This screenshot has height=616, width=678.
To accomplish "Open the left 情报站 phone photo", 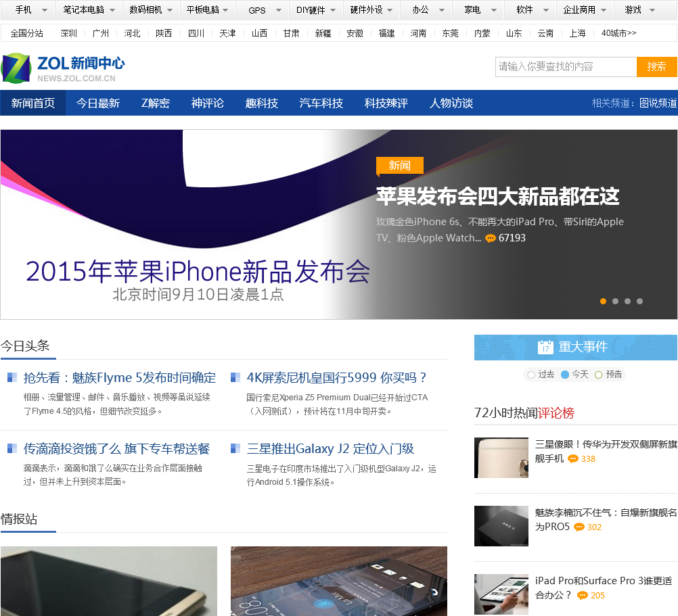I will point(109,581).
